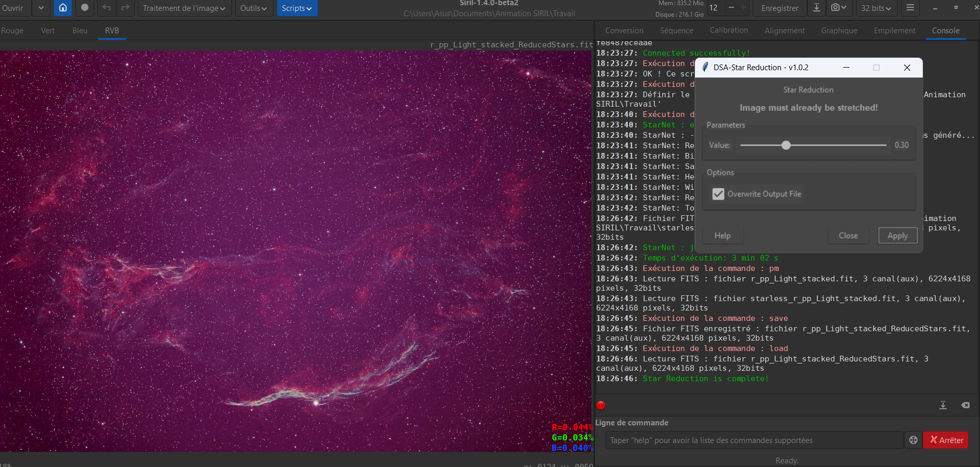The width and height of the screenshot is (980, 467).
Task: Open the 32 bits depth dropdown
Action: tap(876, 8)
